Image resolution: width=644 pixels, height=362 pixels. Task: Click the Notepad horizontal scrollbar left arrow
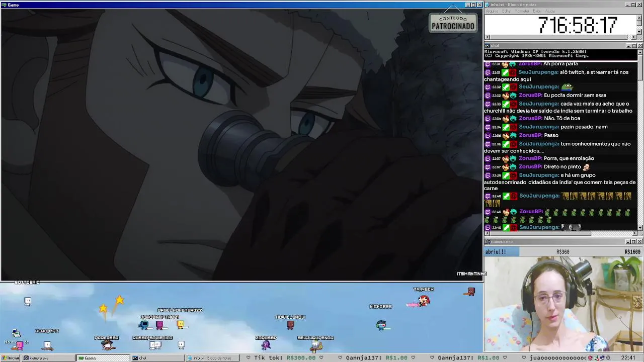pos(487,37)
